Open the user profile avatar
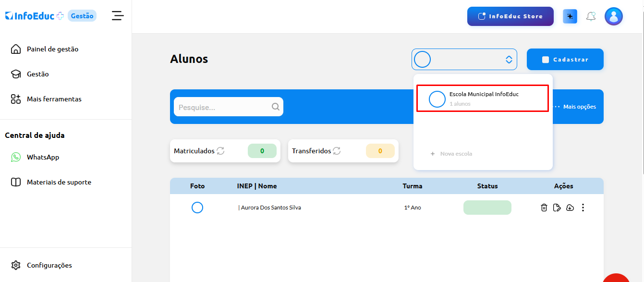Image resolution: width=644 pixels, height=282 pixels. 614,16
